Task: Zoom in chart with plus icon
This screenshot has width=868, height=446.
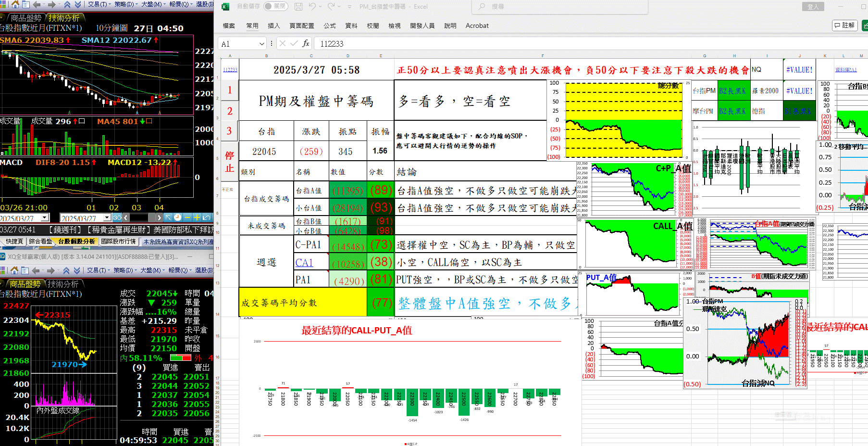Action: point(197,217)
